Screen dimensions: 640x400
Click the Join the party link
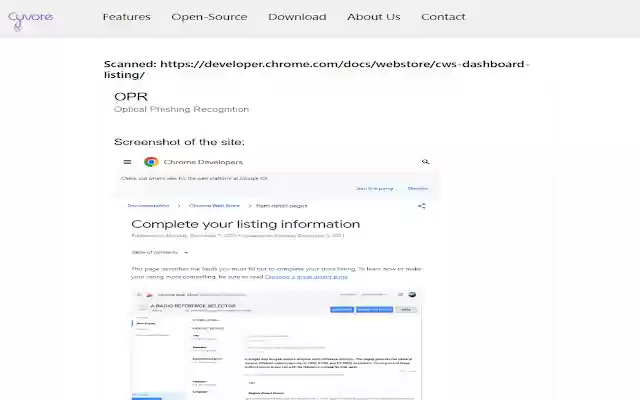(x=374, y=189)
